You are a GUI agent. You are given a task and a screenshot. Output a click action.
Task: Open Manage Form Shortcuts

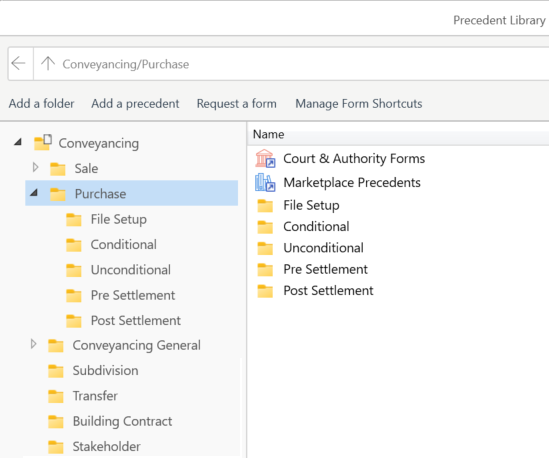tap(359, 104)
